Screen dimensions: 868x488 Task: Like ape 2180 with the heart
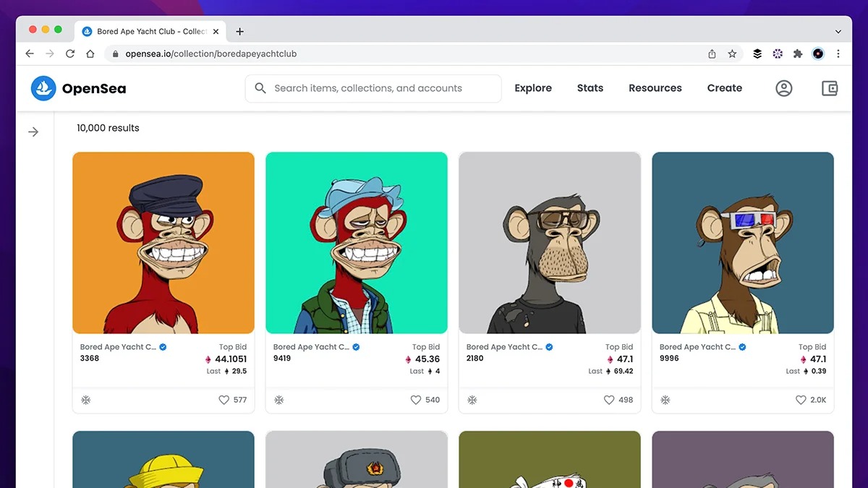point(609,400)
